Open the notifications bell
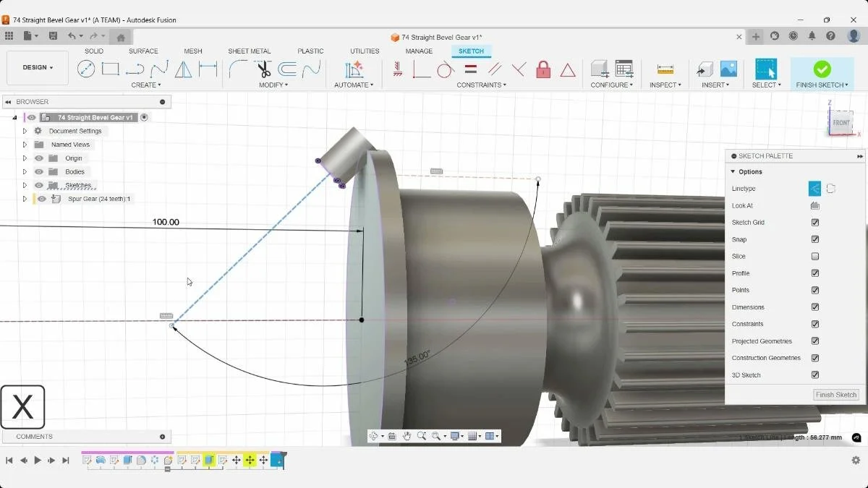868x488 pixels. 812,35
